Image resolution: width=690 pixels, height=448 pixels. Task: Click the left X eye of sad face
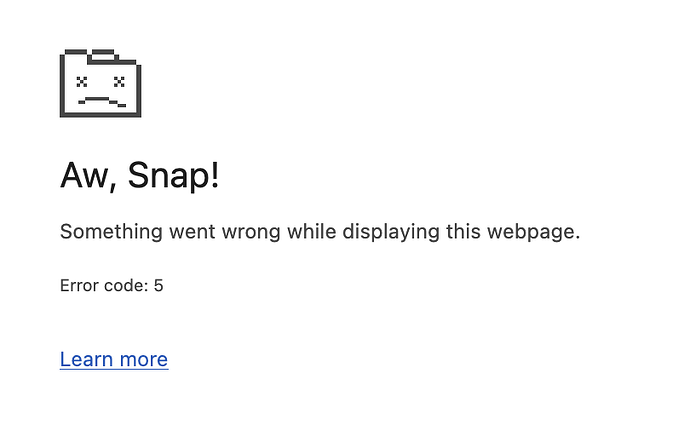81,81
